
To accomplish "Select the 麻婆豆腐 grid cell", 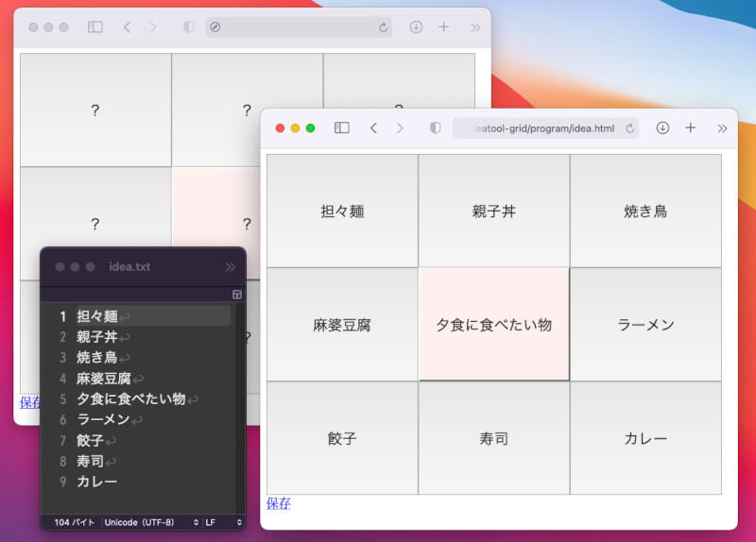I will coord(342,325).
